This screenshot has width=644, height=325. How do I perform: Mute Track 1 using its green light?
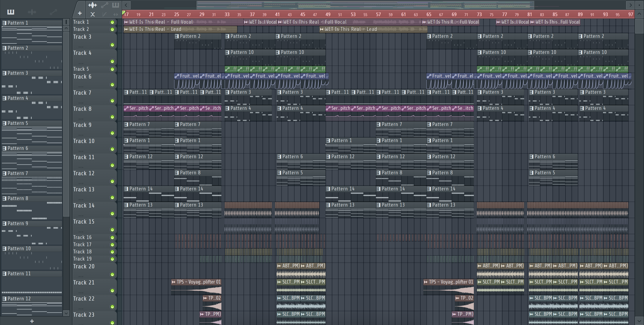click(112, 22)
